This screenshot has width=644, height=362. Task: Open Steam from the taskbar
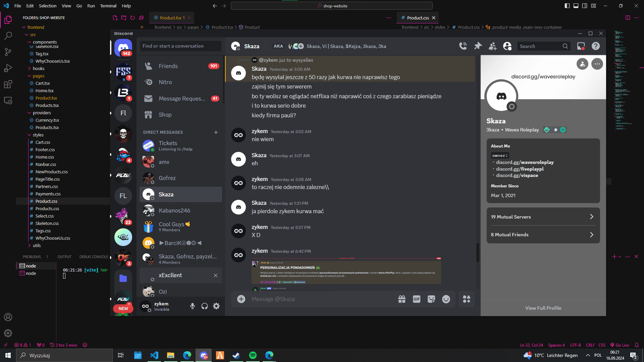[x=236, y=355]
